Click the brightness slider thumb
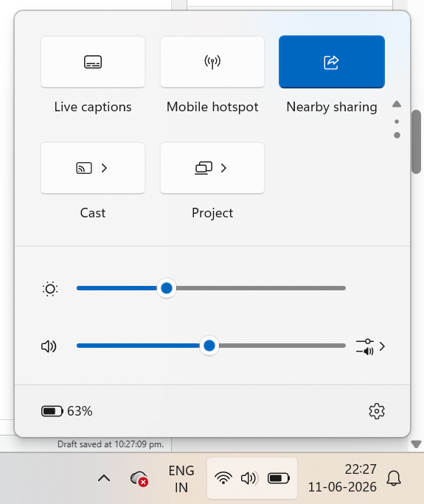The width and height of the screenshot is (424, 504). click(x=167, y=288)
